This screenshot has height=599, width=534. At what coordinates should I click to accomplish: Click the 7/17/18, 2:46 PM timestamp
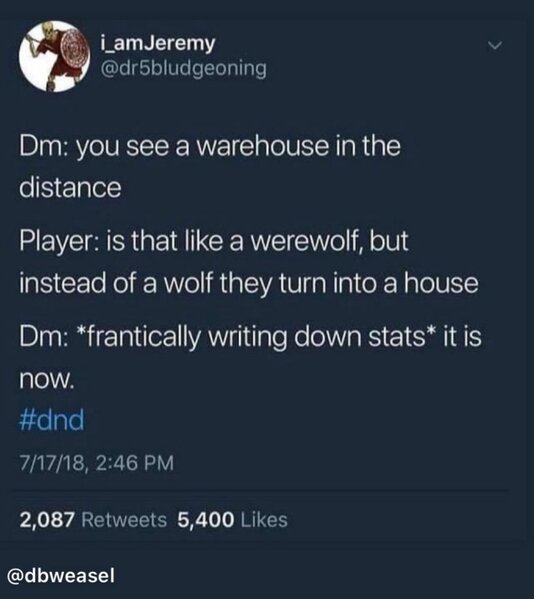coord(97,463)
